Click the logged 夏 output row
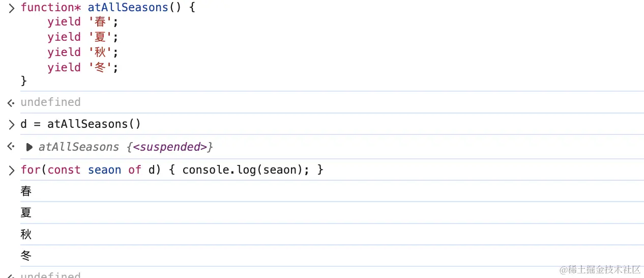The image size is (644, 278). tap(332, 213)
